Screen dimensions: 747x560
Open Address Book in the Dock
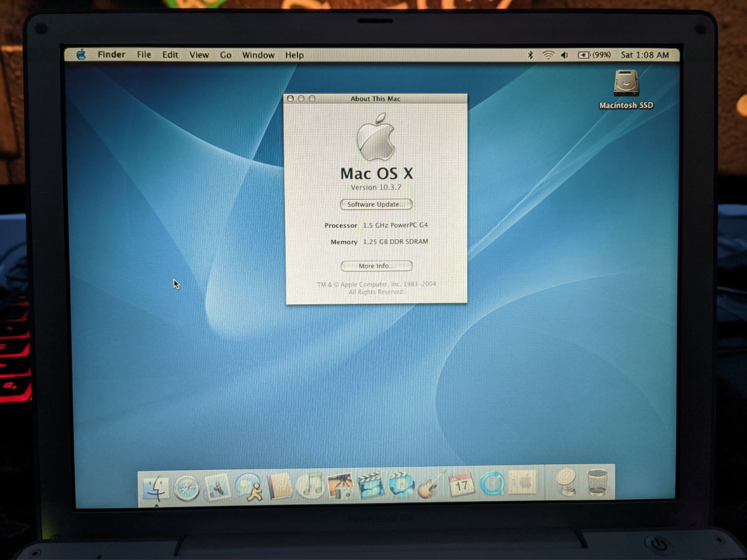[280, 486]
